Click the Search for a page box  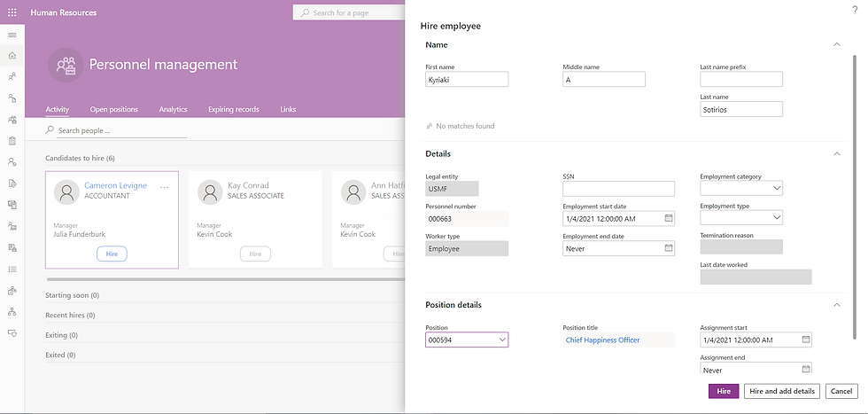[349, 12]
